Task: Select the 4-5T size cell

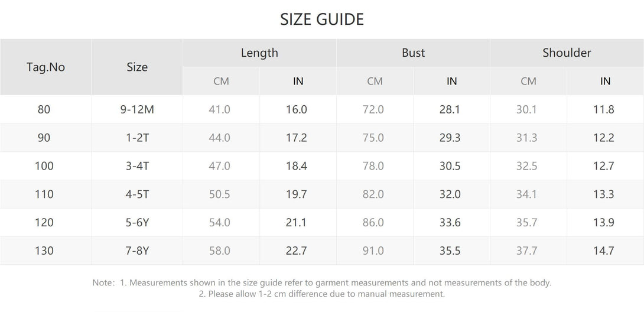Action: pos(137,194)
